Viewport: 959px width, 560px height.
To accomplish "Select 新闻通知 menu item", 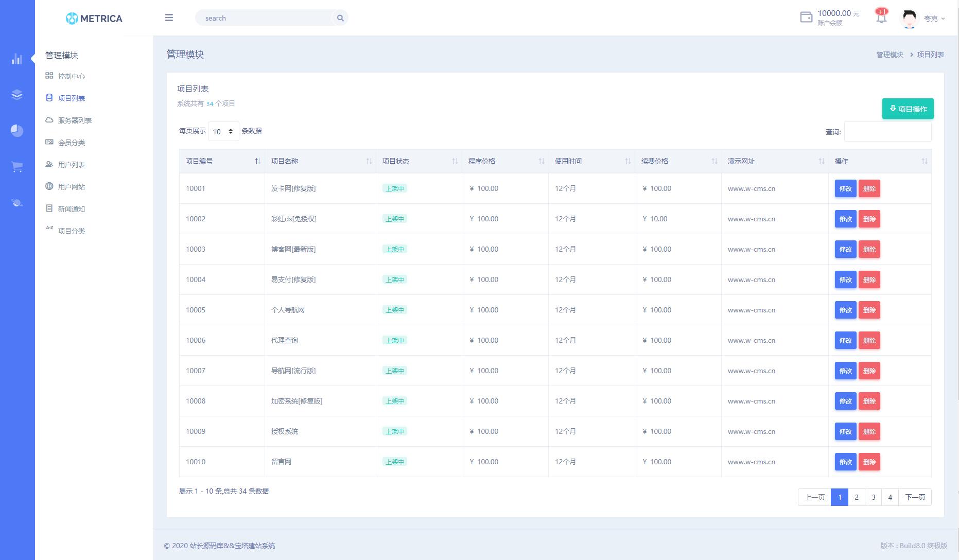I will click(x=72, y=209).
